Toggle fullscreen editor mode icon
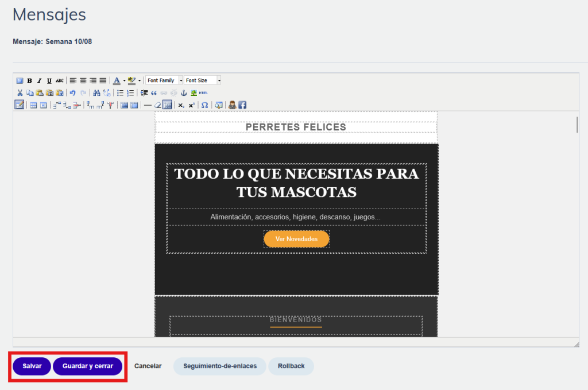Screen dimensions: 588x390 pos(20,80)
